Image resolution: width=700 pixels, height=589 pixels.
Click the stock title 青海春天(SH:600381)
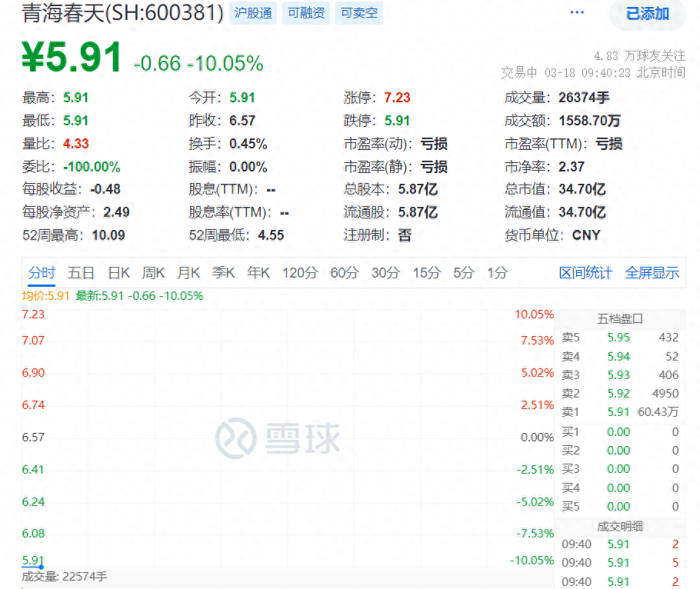(x=123, y=12)
